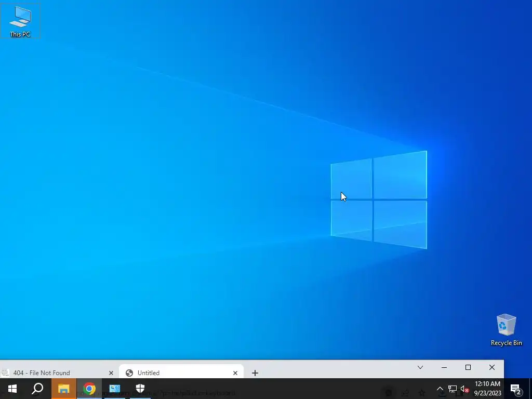Open the Control Panel taskbar app

pos(115,389)
